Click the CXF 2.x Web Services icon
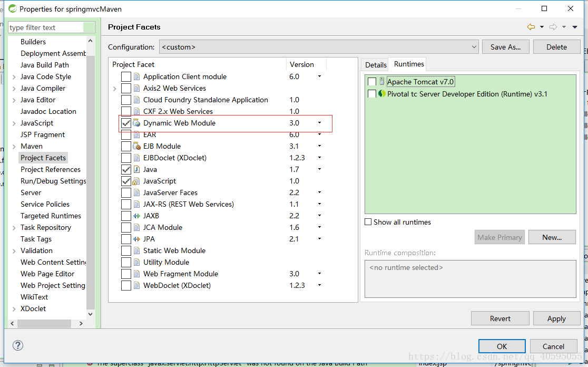Viewport: 588px width, 367px height. pos(136,111)
